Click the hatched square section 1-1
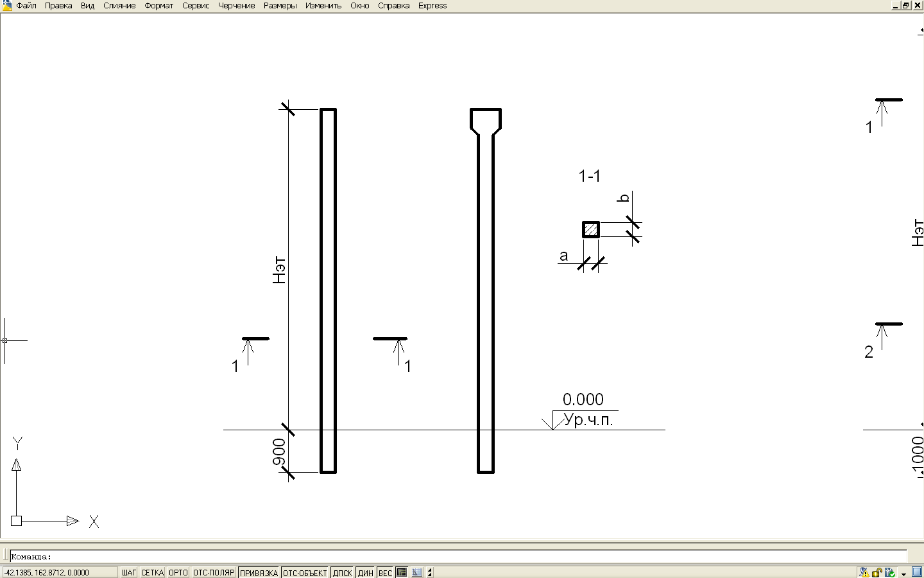The height and width of the screenshot is (578, 924). pos(591,229)
